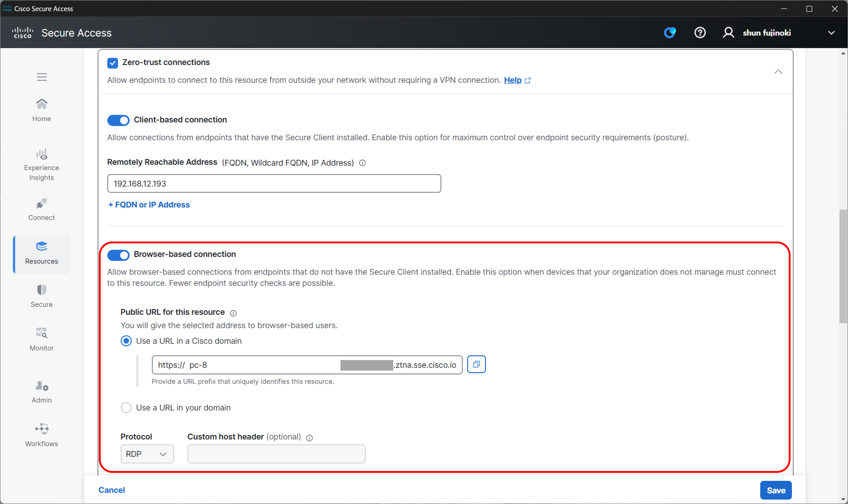Show info for Remotely Reachable Address
Viewport: 848px width, 504px height.
coord(362,163)
